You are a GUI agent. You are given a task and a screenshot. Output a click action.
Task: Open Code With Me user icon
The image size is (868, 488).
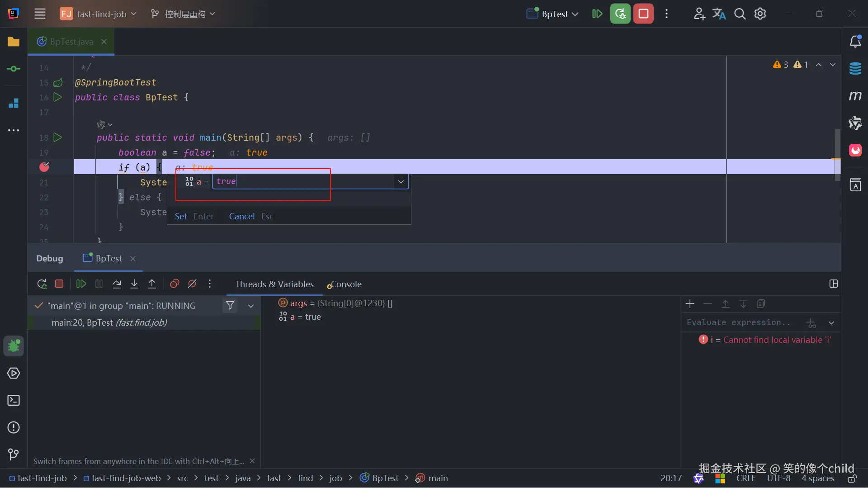click(x=699, y=14)
